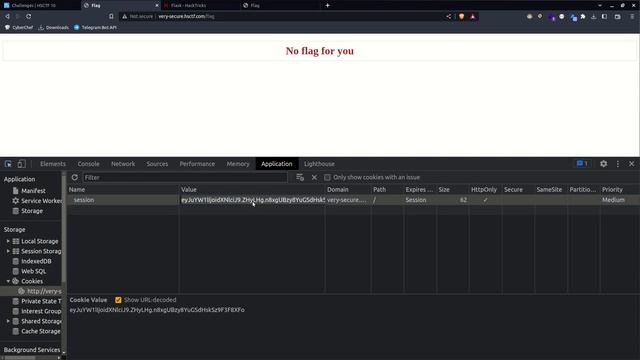This screenshot has width=640, height=360.
Task: Select Service Workers in sidebar
Action: 37,201
